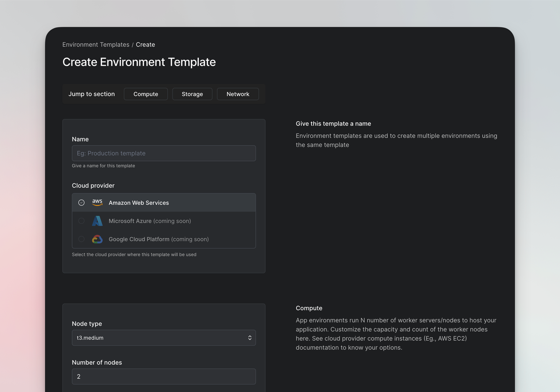Jump to the Compute section
Viewport: 560px width, 392px height.
click(x=146, y=94)
